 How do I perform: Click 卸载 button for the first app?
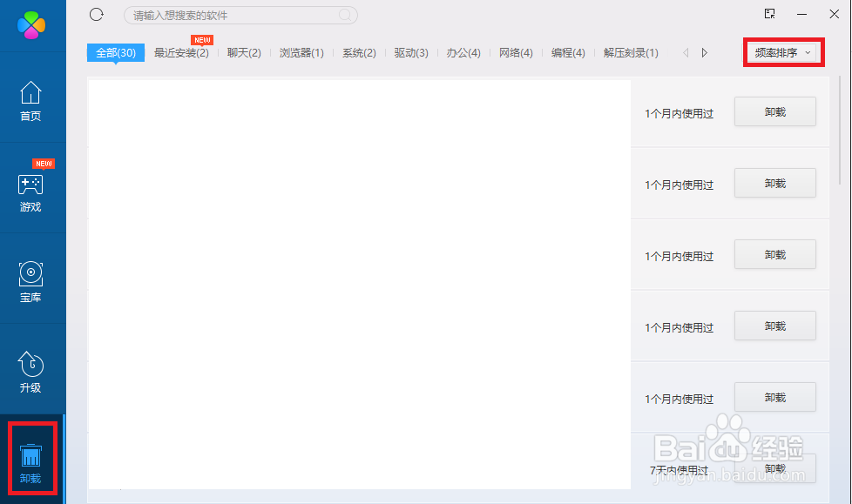coord(774,111)
